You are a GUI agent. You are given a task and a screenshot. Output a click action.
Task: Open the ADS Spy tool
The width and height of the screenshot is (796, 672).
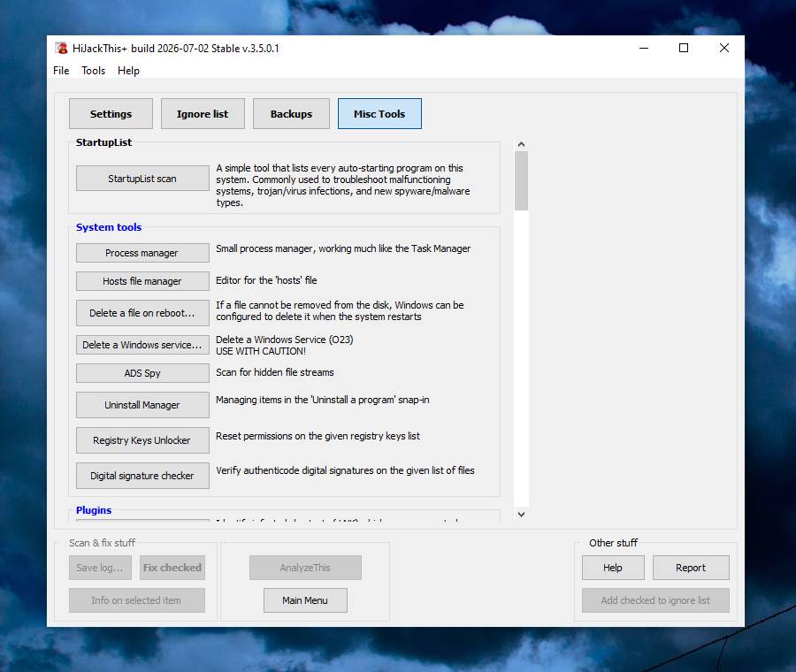pos(142,373)
